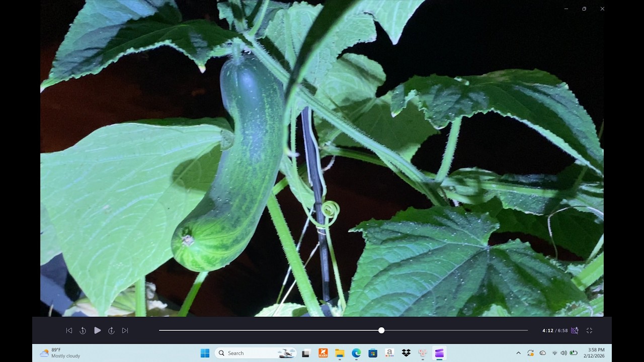Image resolution: width=644 pixels, height=362 pixels.
Task: Open Task View from taskbar
Action: (305, 353)
